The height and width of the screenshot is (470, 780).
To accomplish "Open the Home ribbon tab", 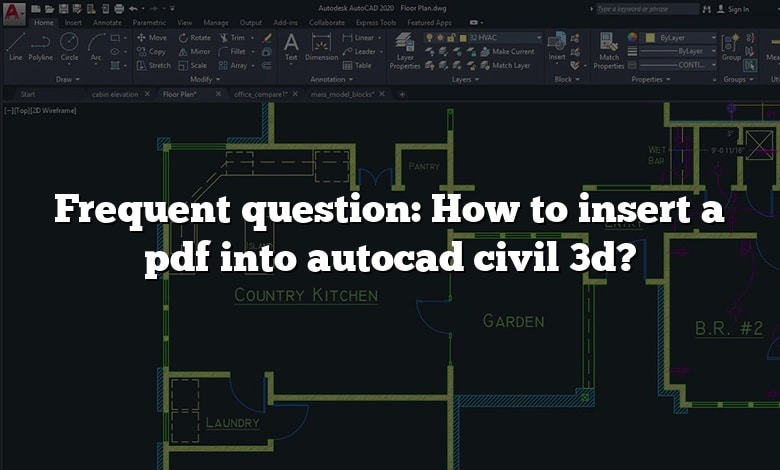I will [44, 22].
